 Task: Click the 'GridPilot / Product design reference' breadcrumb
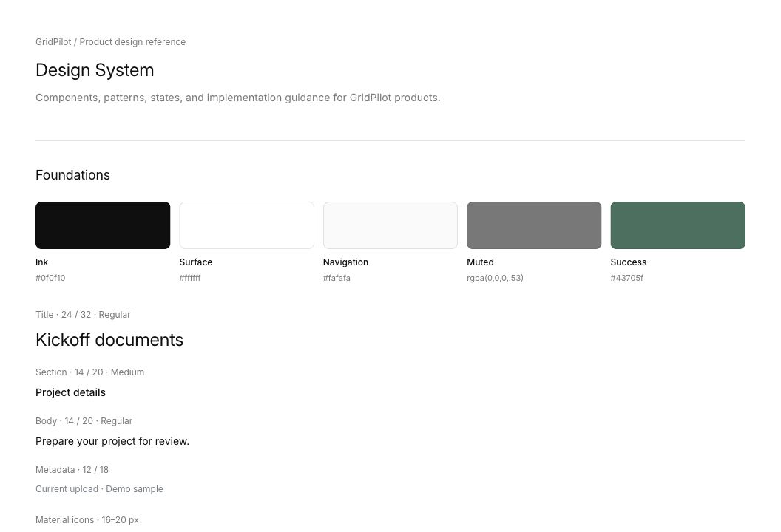pos(111,42)
